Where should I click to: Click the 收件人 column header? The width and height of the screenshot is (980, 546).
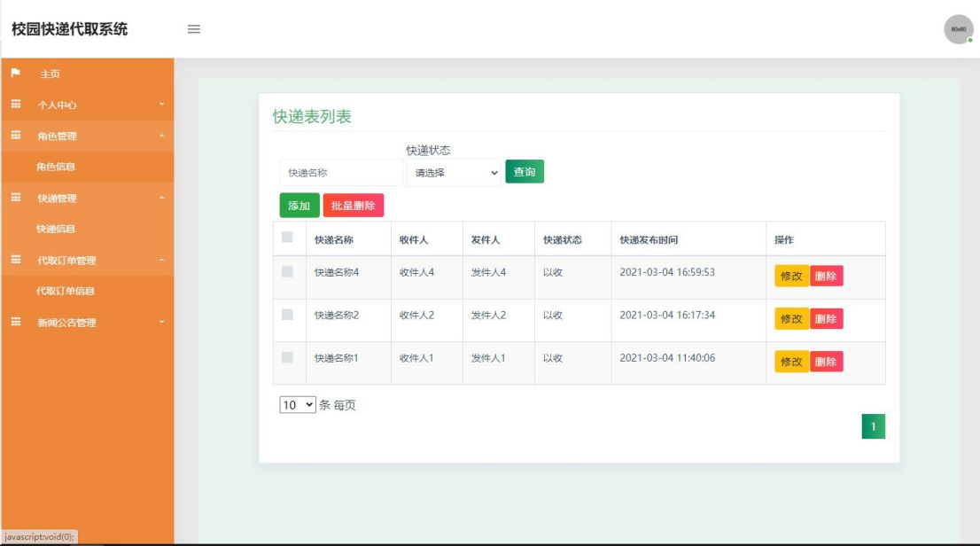pos(414,239)
